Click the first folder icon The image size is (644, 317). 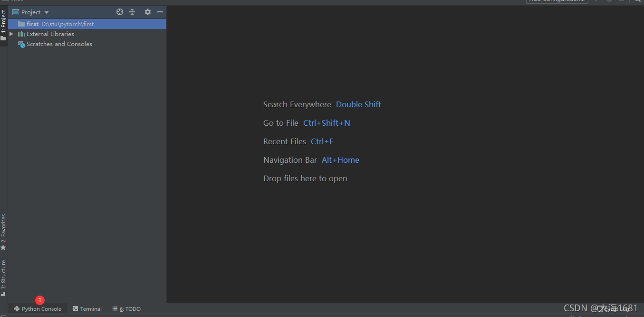(x=21, y=24)
